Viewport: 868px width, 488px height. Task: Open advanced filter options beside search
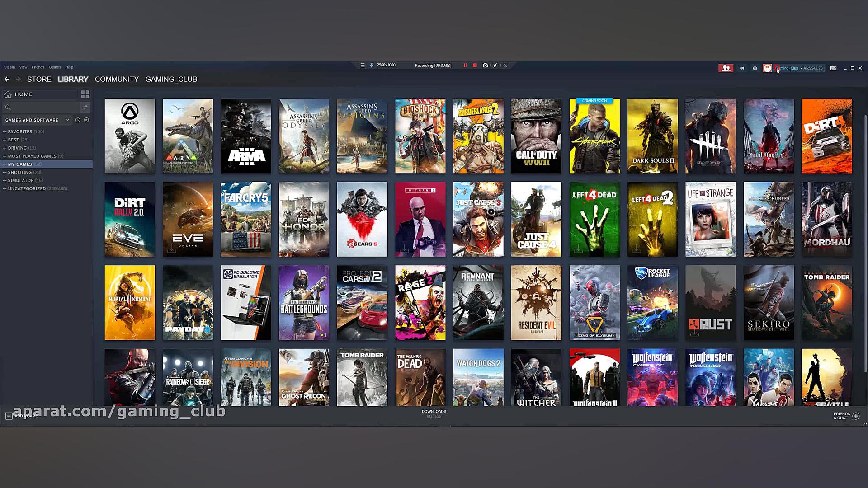tap(85, 107)
